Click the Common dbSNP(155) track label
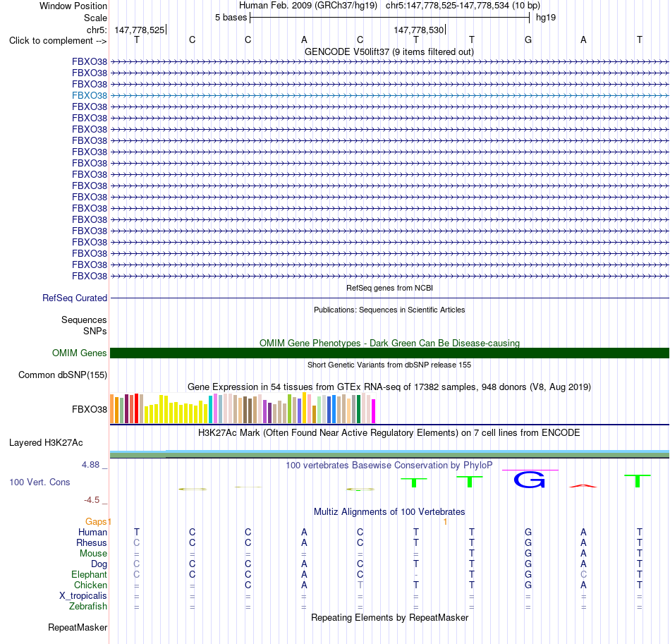670x644 pixels. [x=62, y=375]
